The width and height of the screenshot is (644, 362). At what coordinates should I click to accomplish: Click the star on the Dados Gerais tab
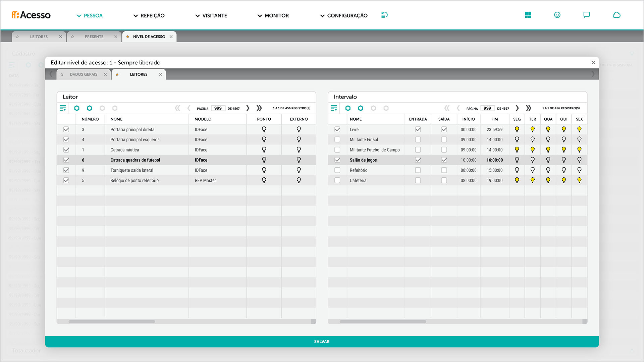click(x=62, y=74)
